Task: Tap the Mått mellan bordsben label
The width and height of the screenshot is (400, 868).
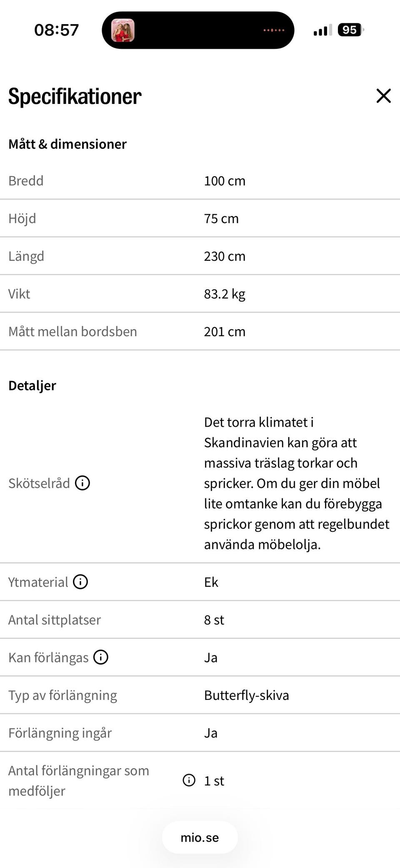Action: (x=72, y=332)
